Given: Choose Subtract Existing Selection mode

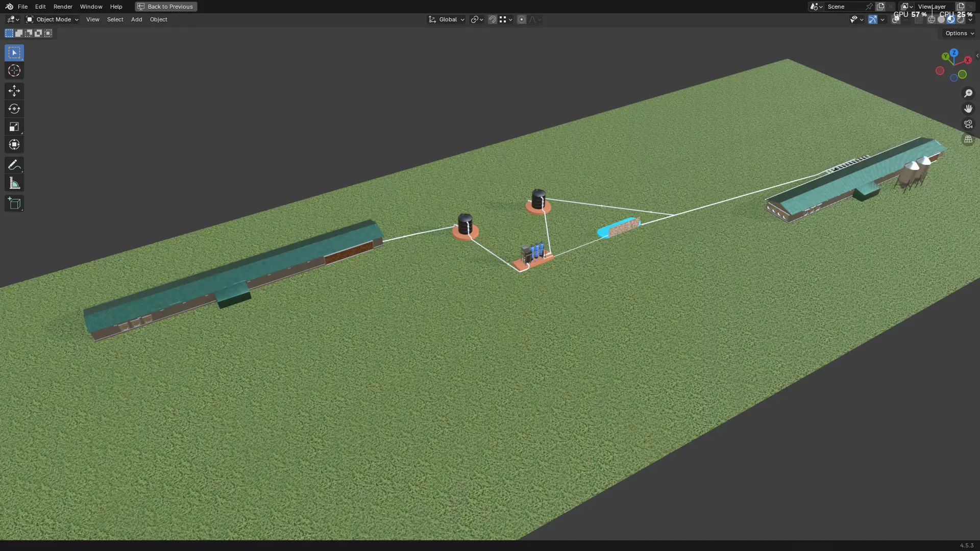Looking at the screenshot, I should [29, 33].
